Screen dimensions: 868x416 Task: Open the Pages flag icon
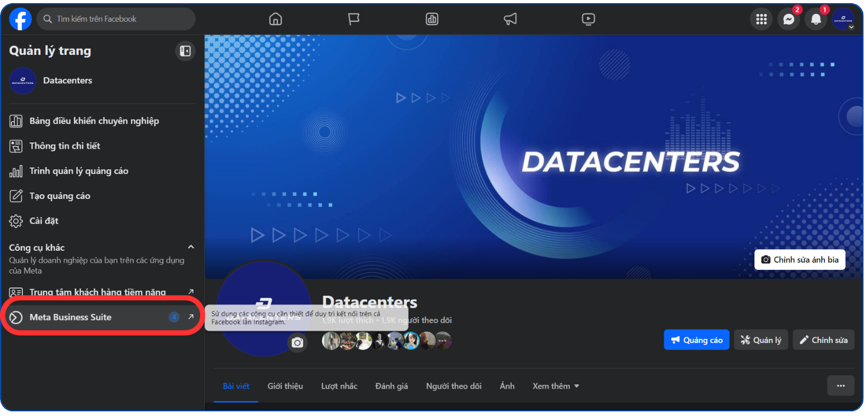[354, 19]
